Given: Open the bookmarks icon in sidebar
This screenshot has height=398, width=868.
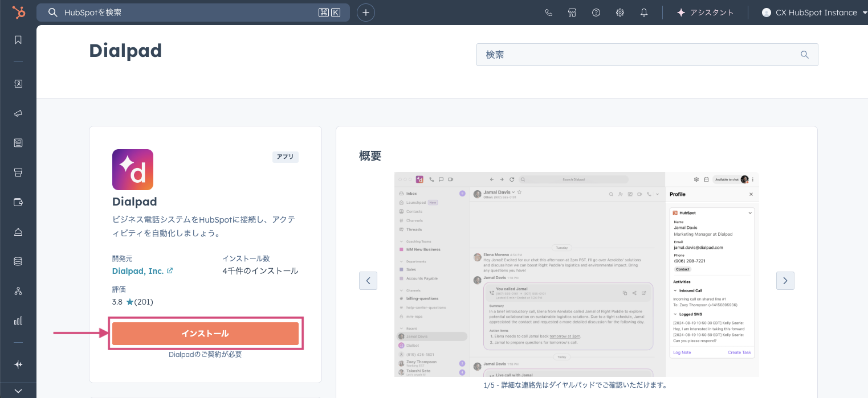Looking at the screenshot, I should (x=18, y=40).
